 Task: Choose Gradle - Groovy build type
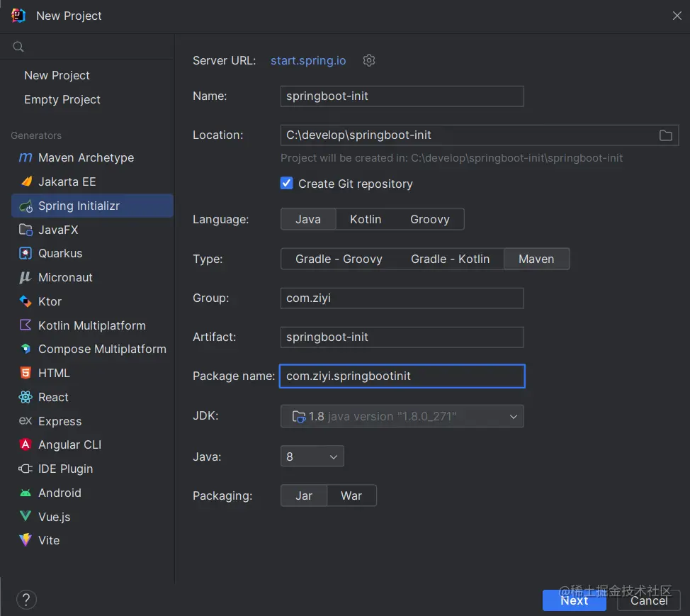coord(339,259)
